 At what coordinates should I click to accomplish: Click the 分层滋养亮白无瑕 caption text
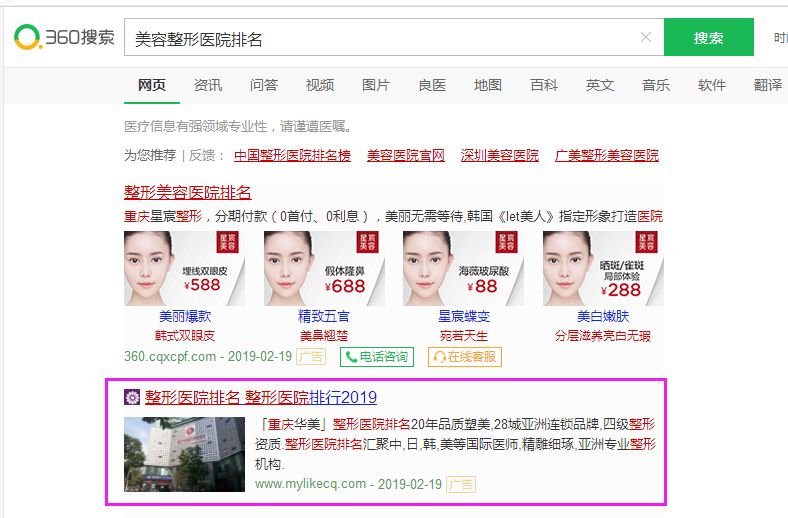tap(603, 336)
